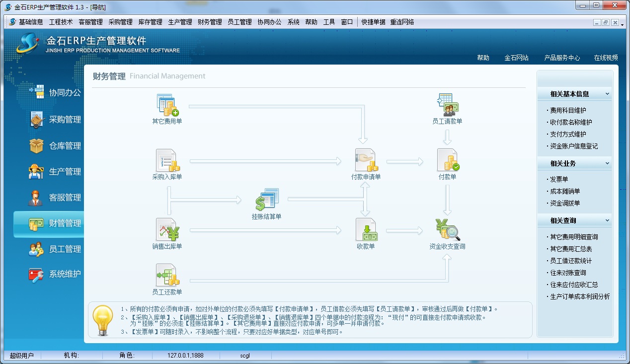Open the 库存管理 menu
Image resolution: width=630 pixels, height=364 pixels.
pyautogui.click(x=150, y=22)
